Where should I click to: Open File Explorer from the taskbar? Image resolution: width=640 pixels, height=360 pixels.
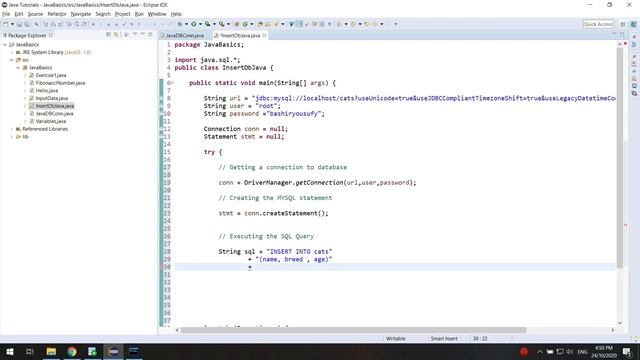pyautogui.click(x=51, y=351)
